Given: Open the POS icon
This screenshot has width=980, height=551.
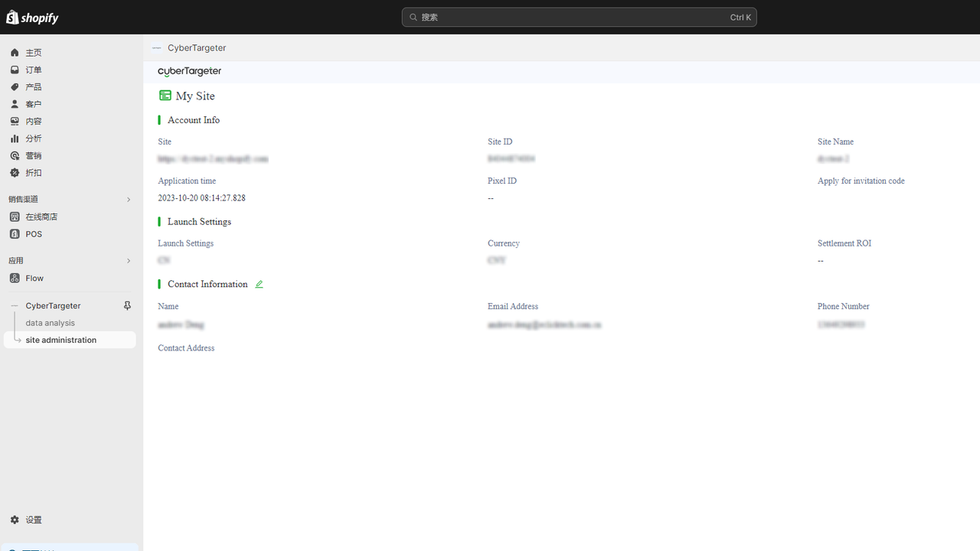Looking at the screenshot, I should click(x=15, y=234).
